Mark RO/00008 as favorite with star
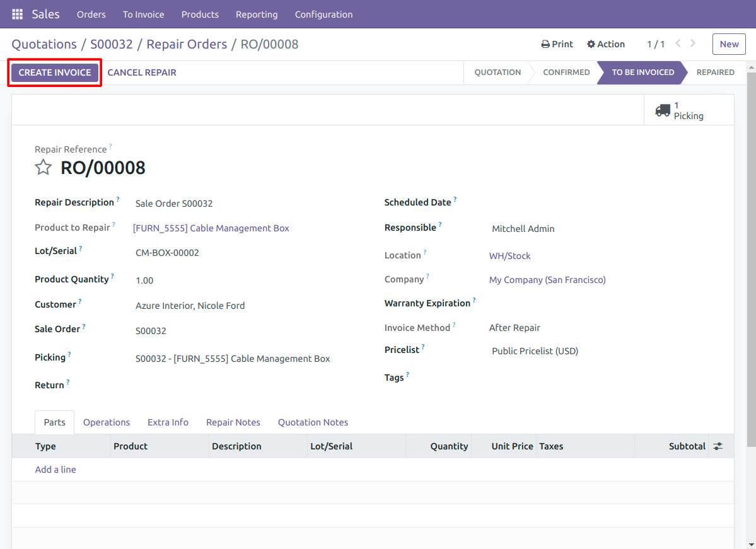This screenshot has height=549, width=756. coord(43,167)
